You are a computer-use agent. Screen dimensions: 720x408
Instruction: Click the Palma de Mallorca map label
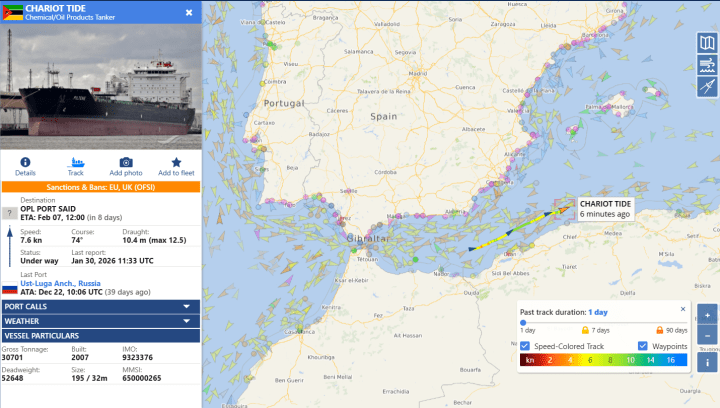(x=609, y=107)
